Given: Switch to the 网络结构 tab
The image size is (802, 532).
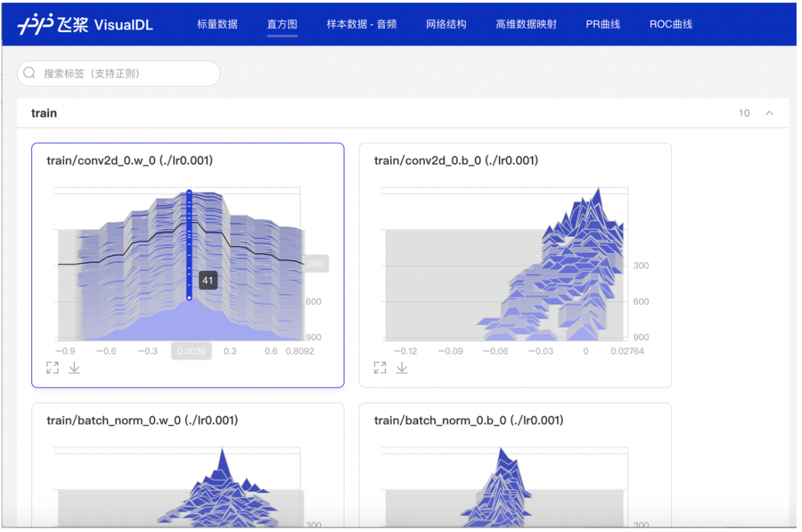Looking at the screenshot, I should (446, 24).
